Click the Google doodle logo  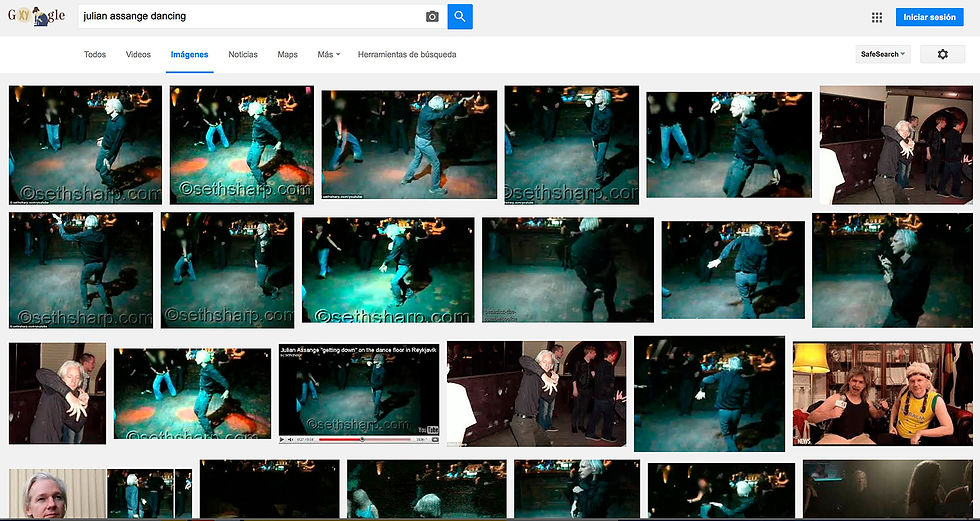(x=36, y=16)
